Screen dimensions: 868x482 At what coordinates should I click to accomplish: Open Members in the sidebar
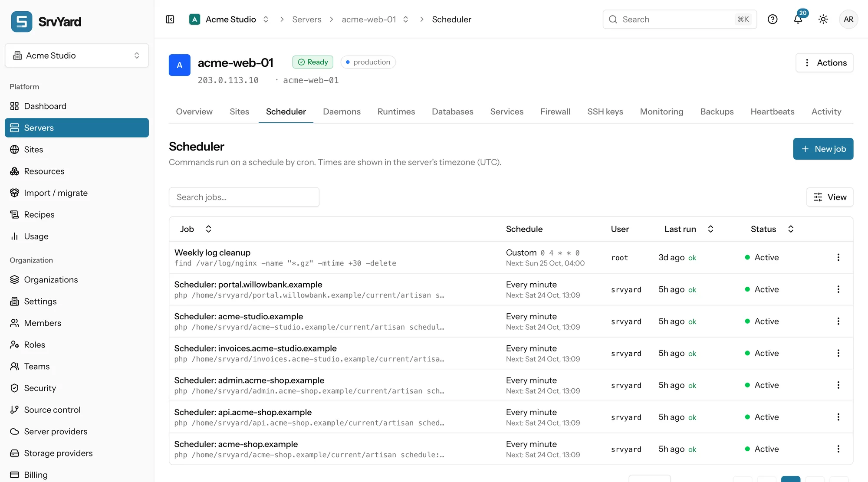tap(77, 323)
